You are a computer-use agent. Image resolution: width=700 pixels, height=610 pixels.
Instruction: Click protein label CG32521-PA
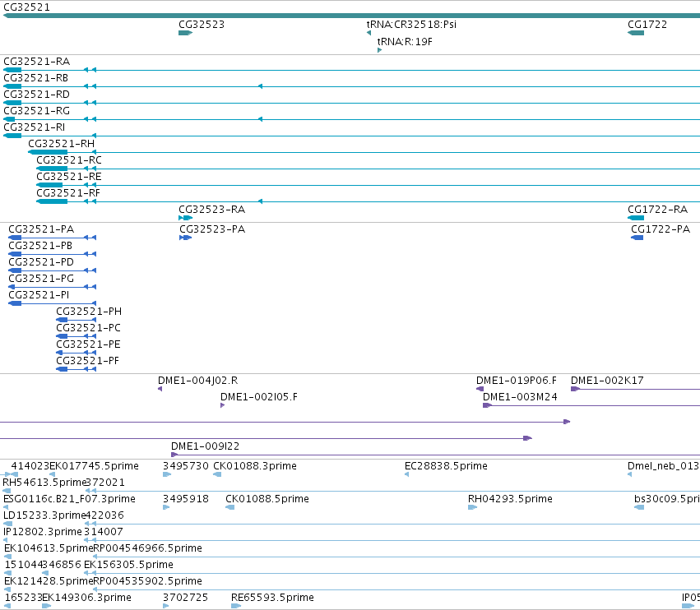click(41, 229)
